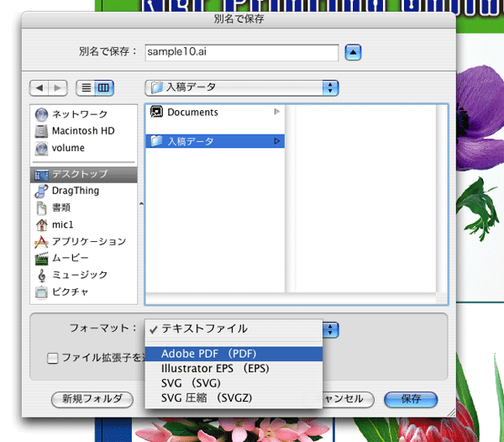
Task: Open the ムービー movies folder
Action: click(x=67, y=258)
